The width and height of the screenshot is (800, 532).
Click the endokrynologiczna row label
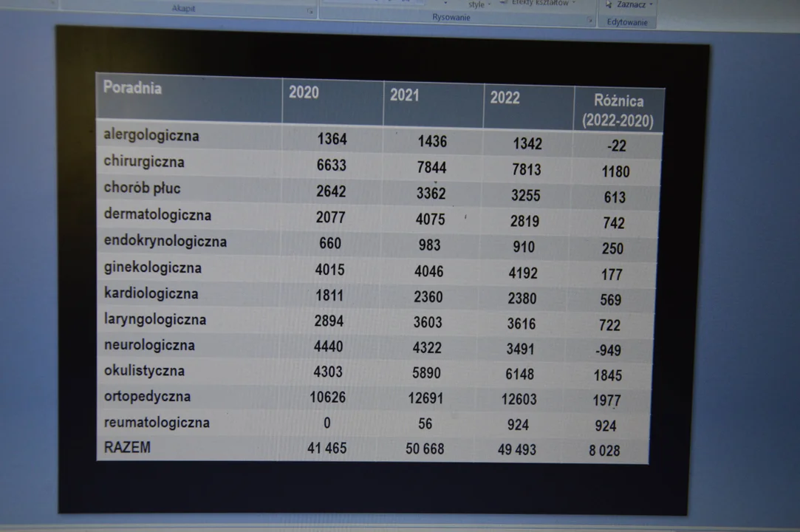pos(165,241)
